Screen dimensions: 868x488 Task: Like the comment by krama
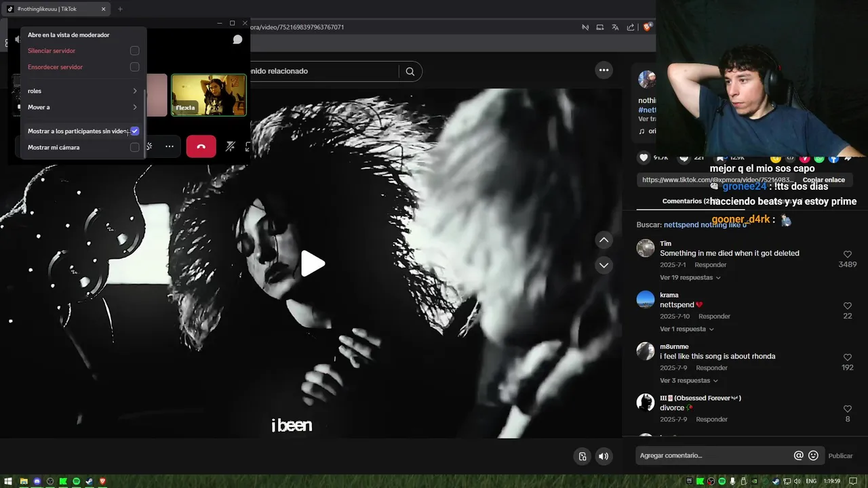point(847,306)
